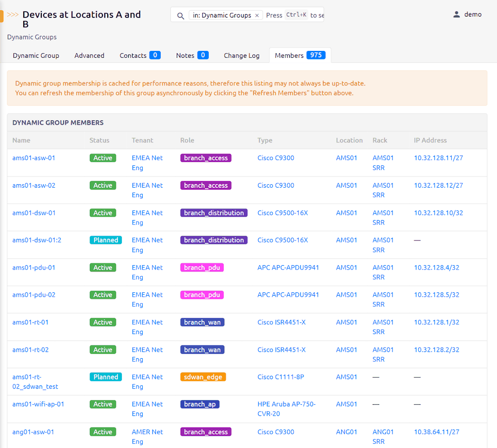Click the branch_pdu role badge for ams01-pdu-01
The width and height of the screenshot is (497, 448).
202,268
